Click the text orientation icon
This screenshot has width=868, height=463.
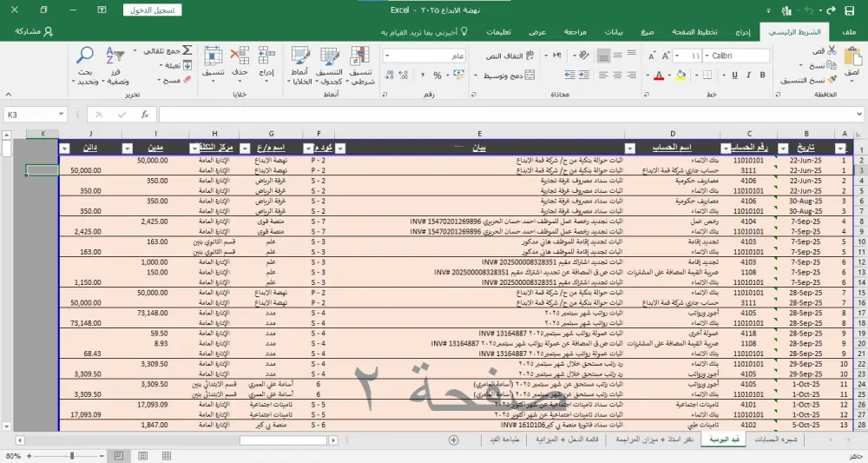pos(584,56)
